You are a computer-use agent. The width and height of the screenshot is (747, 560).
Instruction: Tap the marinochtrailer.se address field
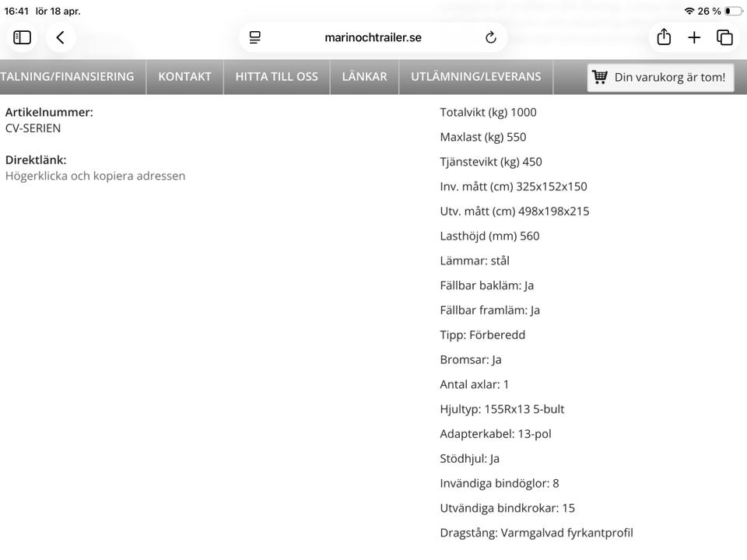tap(373, 37)
